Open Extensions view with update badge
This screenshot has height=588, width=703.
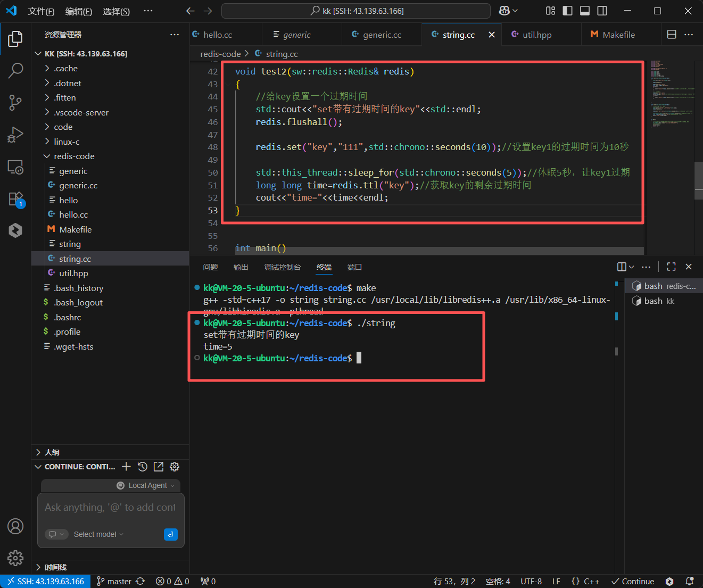click(15, 199)
